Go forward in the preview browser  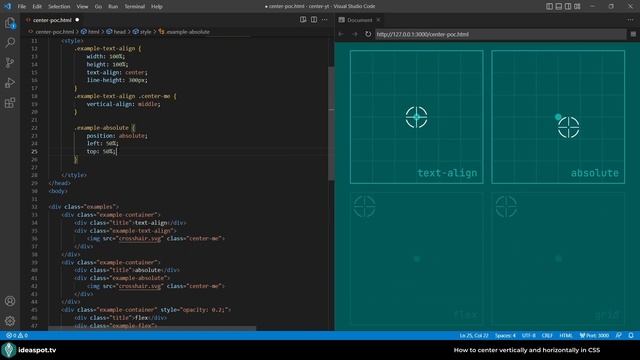coord(355,34)
